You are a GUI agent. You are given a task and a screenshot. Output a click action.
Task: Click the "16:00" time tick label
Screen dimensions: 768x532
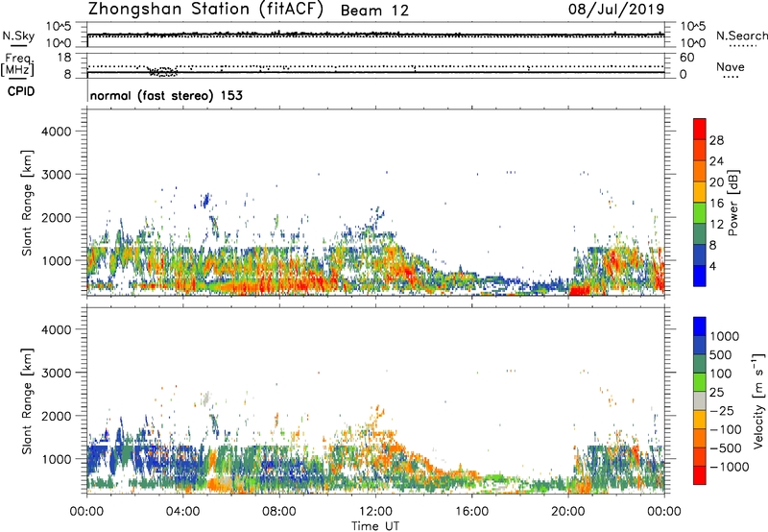(471, 512)
